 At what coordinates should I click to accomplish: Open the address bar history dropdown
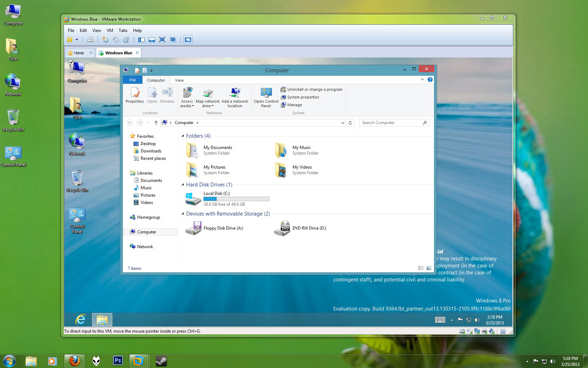[343, 123]
